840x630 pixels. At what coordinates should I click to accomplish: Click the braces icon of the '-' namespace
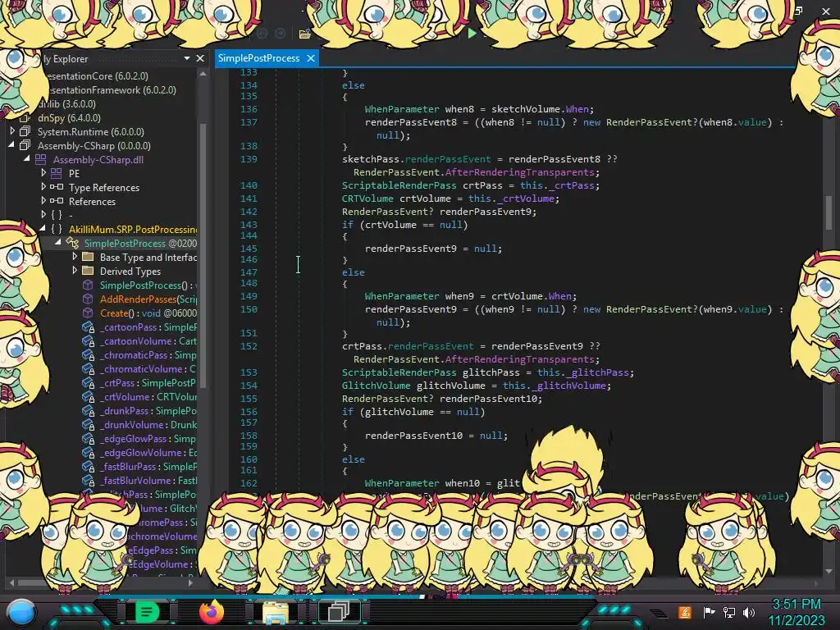57,215
